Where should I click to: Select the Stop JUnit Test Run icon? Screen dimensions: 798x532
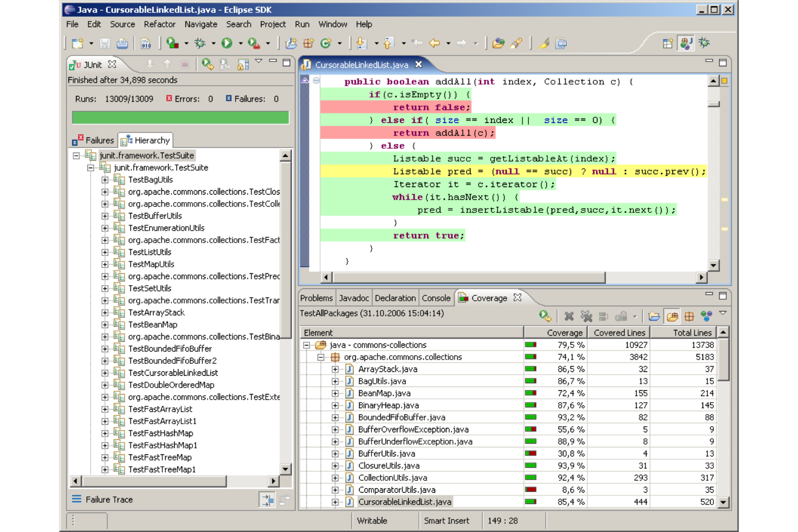pyautogui.click(x=185, y=64)
